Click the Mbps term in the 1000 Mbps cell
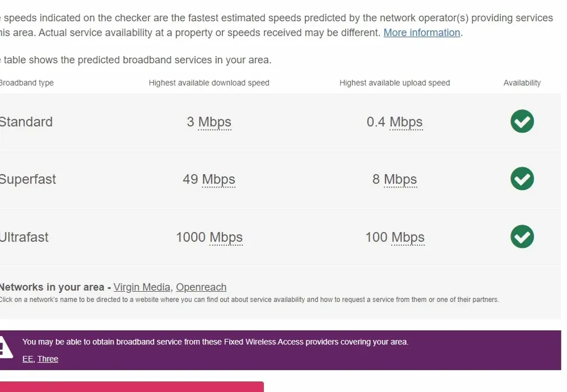 click(226, 237)
